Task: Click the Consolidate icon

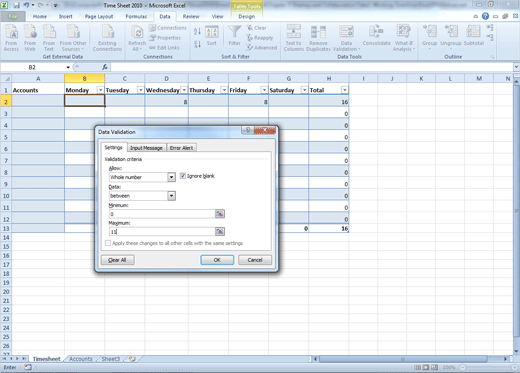Action: click(x=376, y=36)
